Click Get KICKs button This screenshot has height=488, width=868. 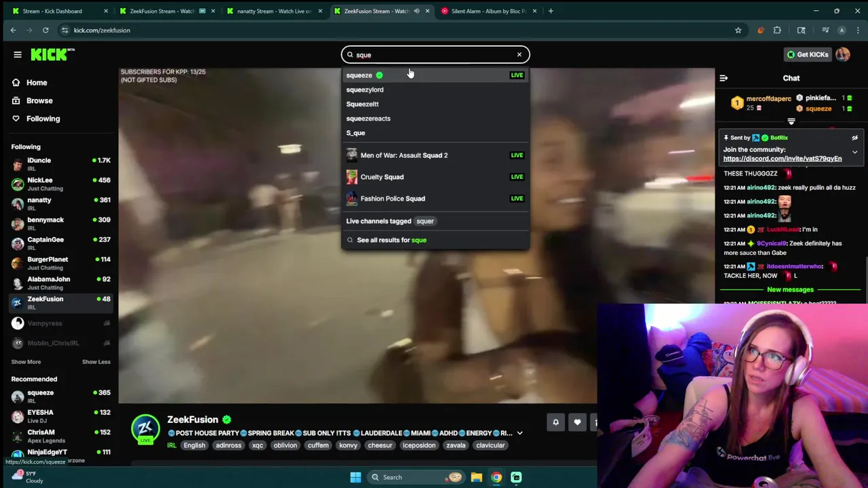[x=807, y=55]
